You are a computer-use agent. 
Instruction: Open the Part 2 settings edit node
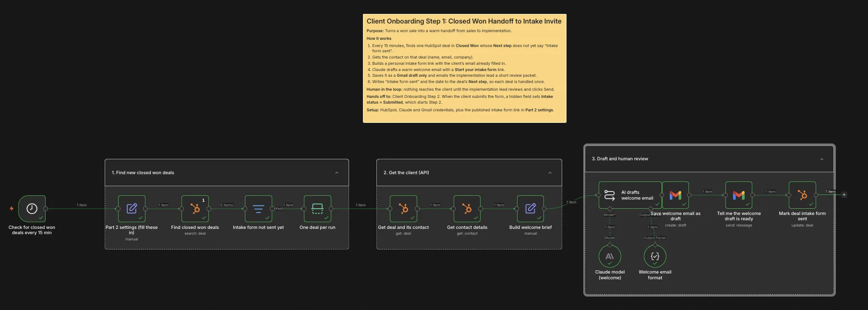(x=132, y=209)
